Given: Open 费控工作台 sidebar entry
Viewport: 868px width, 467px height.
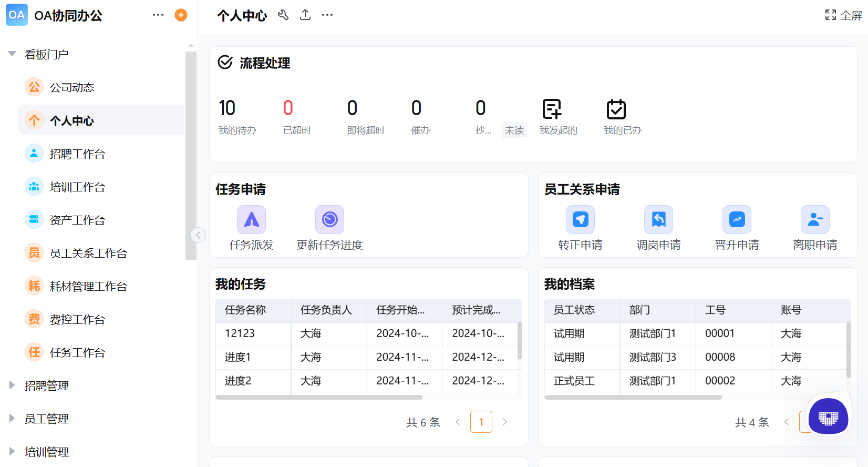Looking at the screenshot, I should click(x=101, y=319).
